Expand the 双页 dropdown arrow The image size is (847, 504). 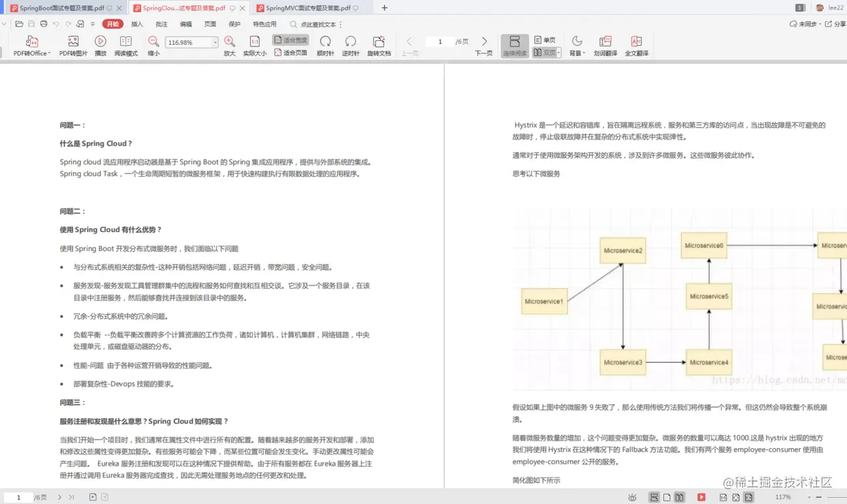coord(559,53)
